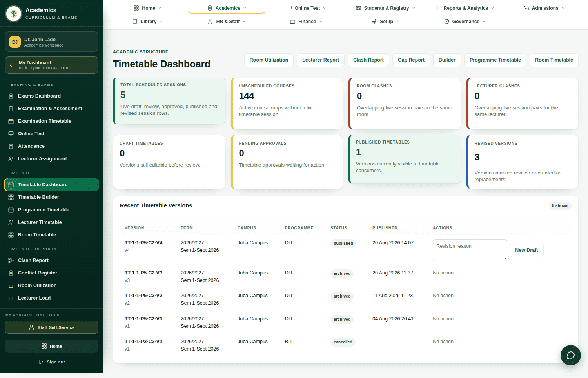Click the Library book icon in top nav
Image resolution: width=588 pixels, height=378 pixels.
click(x=135, y=22)
